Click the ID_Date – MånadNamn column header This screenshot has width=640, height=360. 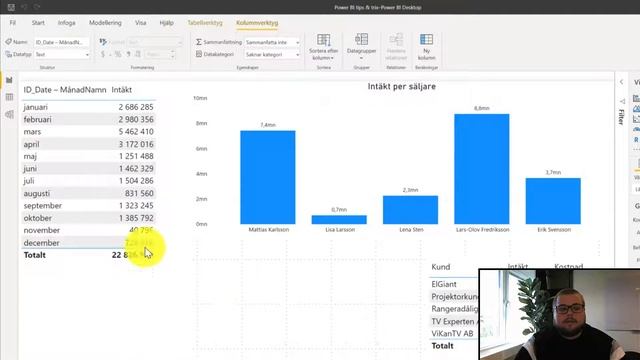(65, 90)
